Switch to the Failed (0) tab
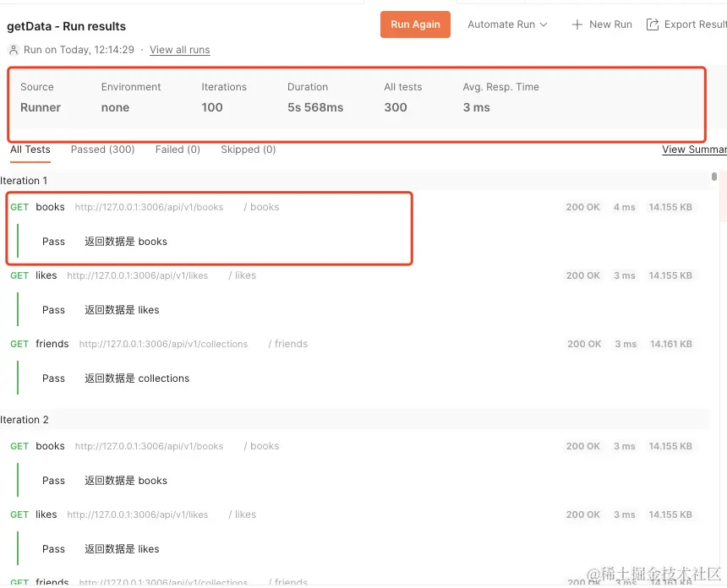The image size is (727, 588). (177, 150)
